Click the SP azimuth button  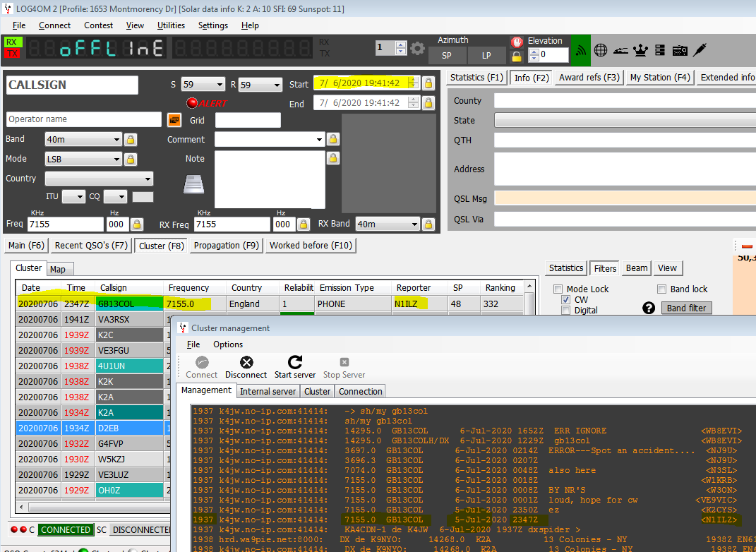point(447,56)
